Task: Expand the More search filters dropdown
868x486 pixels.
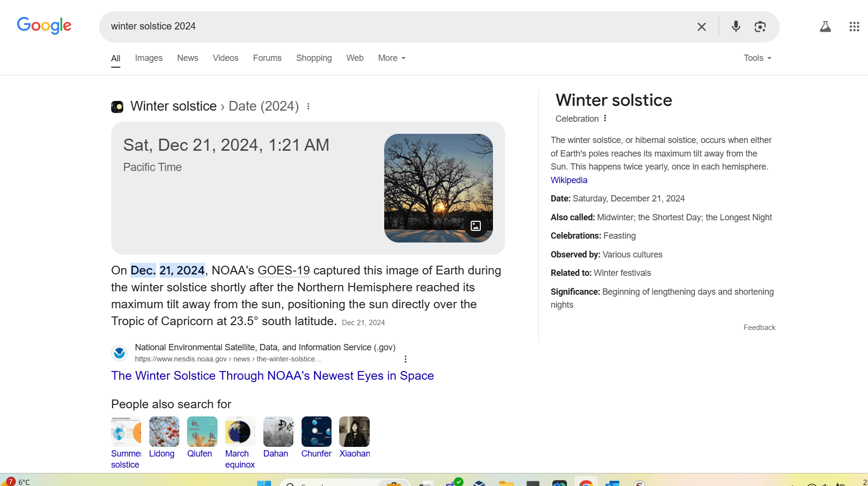Action: pyautogui.click(x=391, y=58)
